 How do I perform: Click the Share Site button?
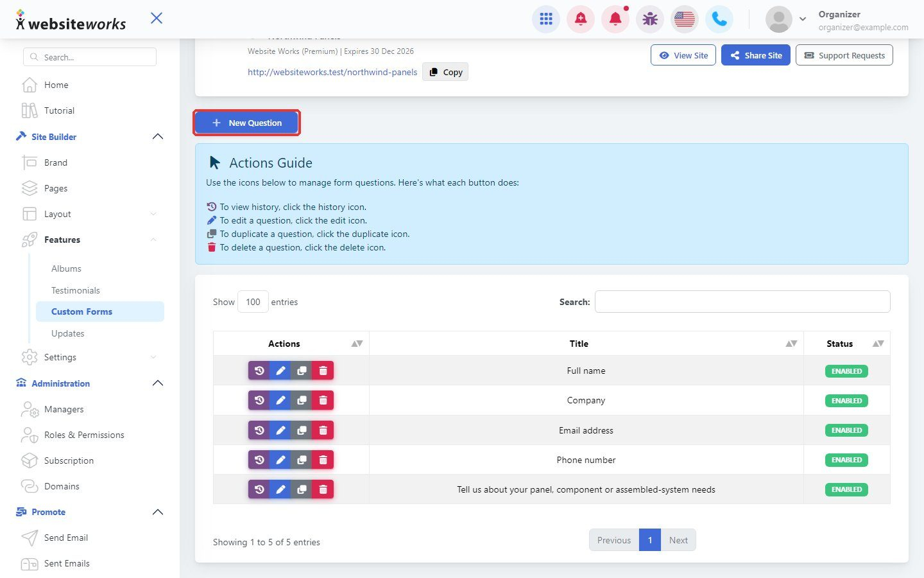coord(756,55)
